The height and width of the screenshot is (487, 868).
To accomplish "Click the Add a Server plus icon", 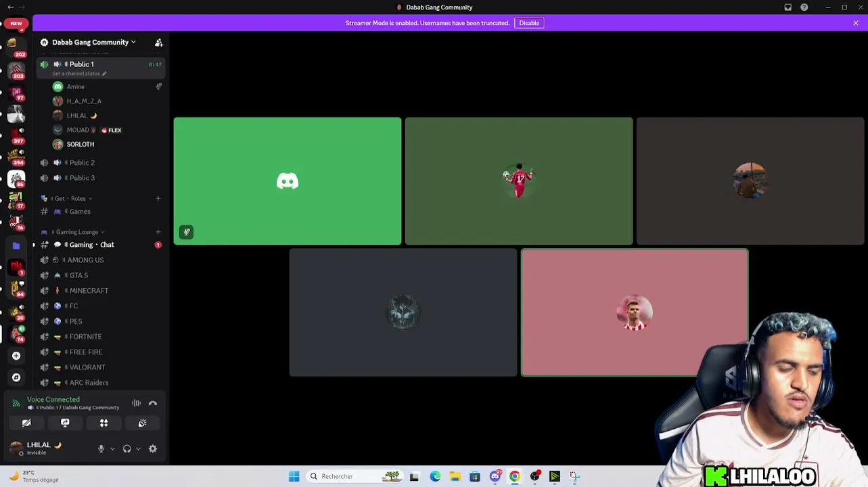I will click(16, 356).
